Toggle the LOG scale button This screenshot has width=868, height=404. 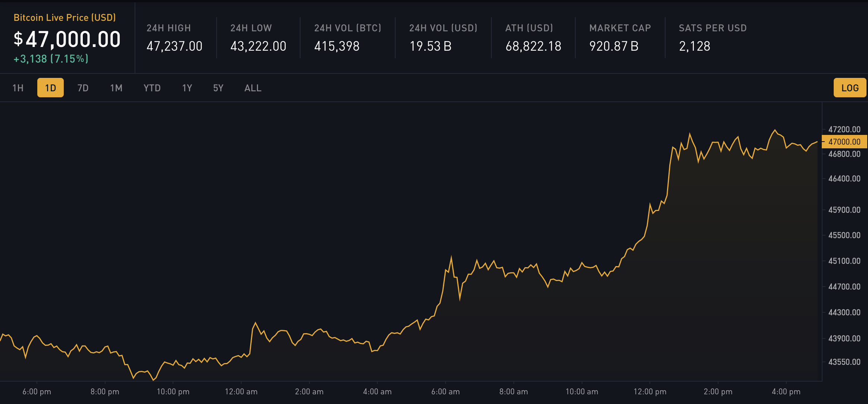[850, 88]
